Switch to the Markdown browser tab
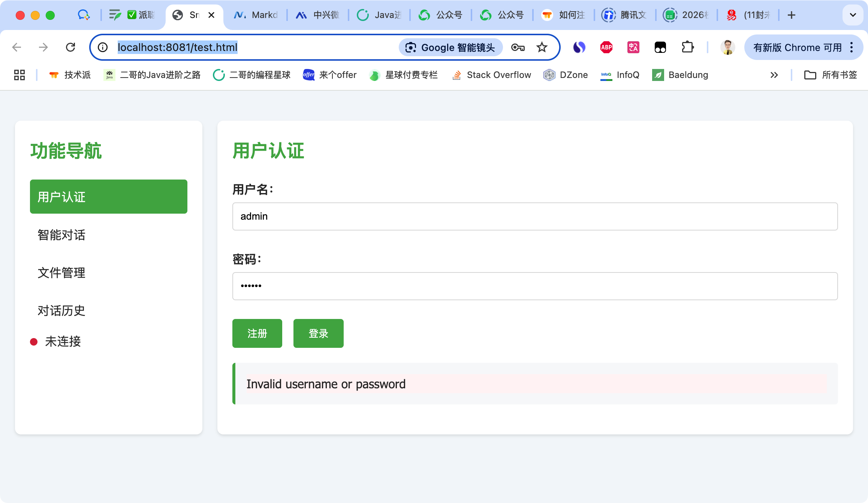The height and width of the screenshot is (503, 868). point(256,15)
